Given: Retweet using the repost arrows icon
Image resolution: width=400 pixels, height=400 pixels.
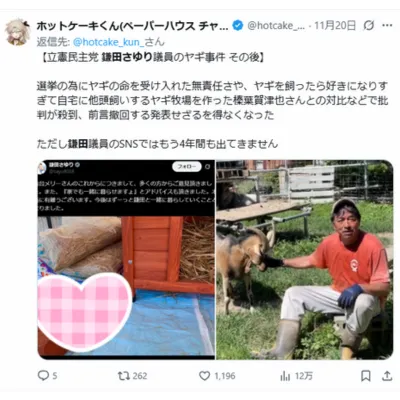Looking at the screenshot, I should pos(123,376).
